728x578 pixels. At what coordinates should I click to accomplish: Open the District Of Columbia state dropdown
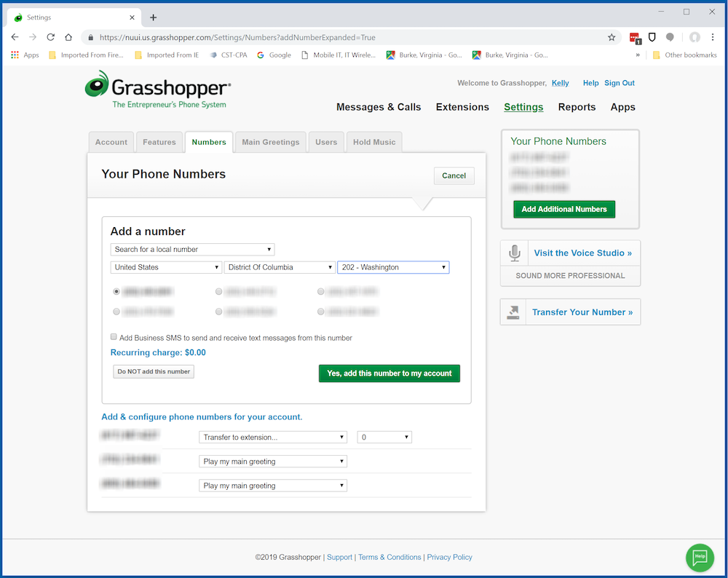(x=280, y=267)
